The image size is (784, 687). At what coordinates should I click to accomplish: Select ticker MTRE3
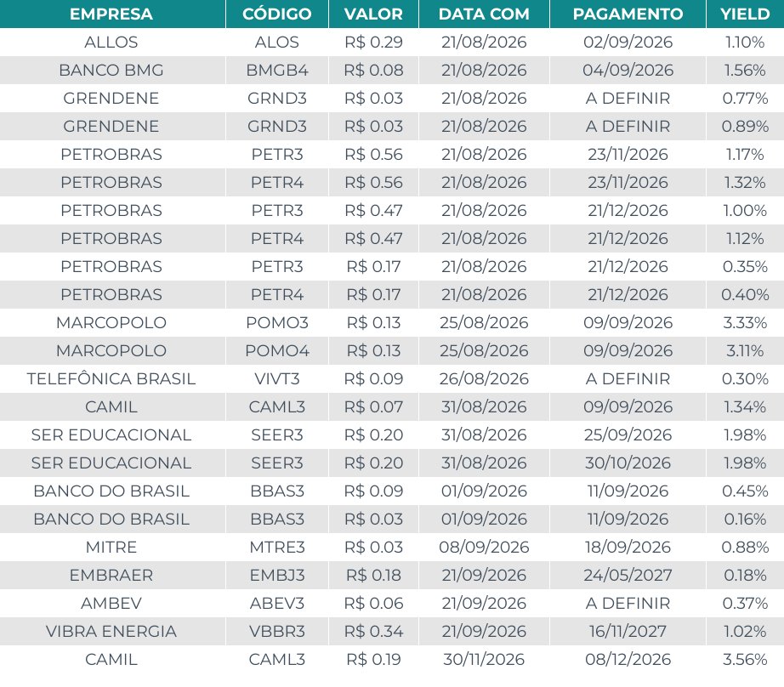click(277, 547)
